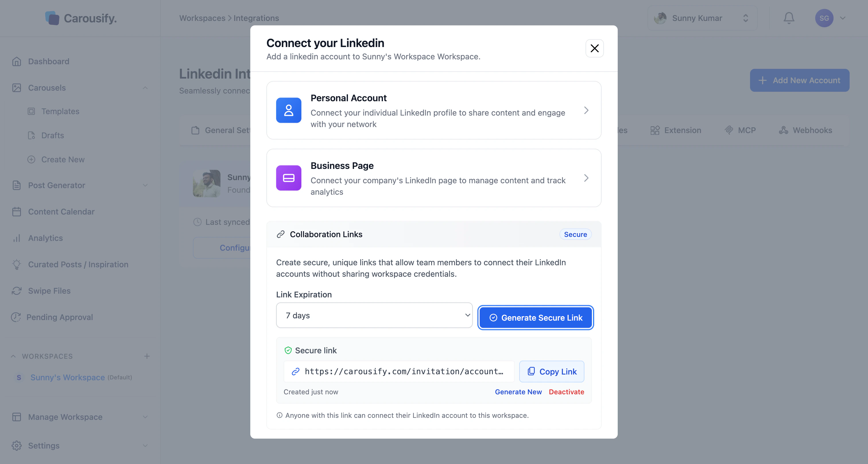Viewport: 868px width, 464px height.
Task: Click the Templates square icon
Action: coord(31,111)
